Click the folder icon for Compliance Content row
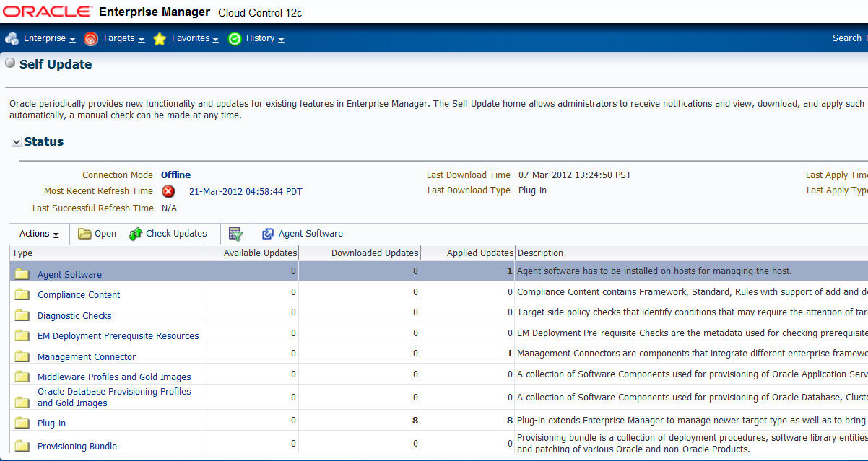Image resolution: width=868 pixels, height=461 pixels. 22,294
